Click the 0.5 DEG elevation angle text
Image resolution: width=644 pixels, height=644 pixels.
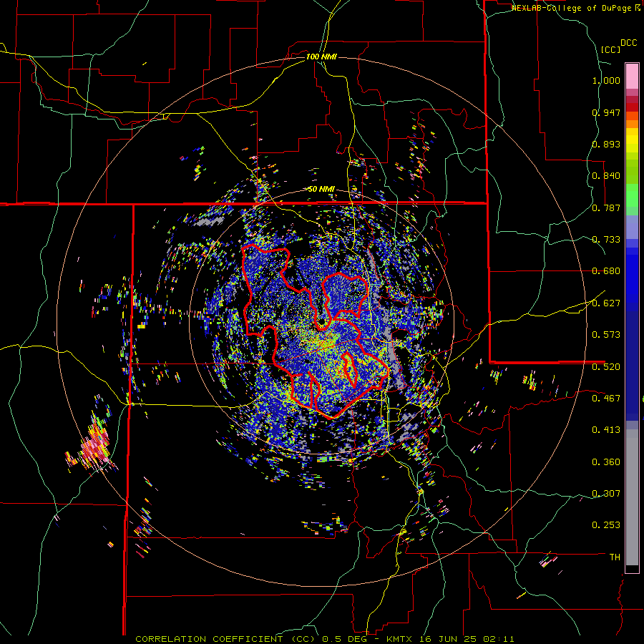343,639
